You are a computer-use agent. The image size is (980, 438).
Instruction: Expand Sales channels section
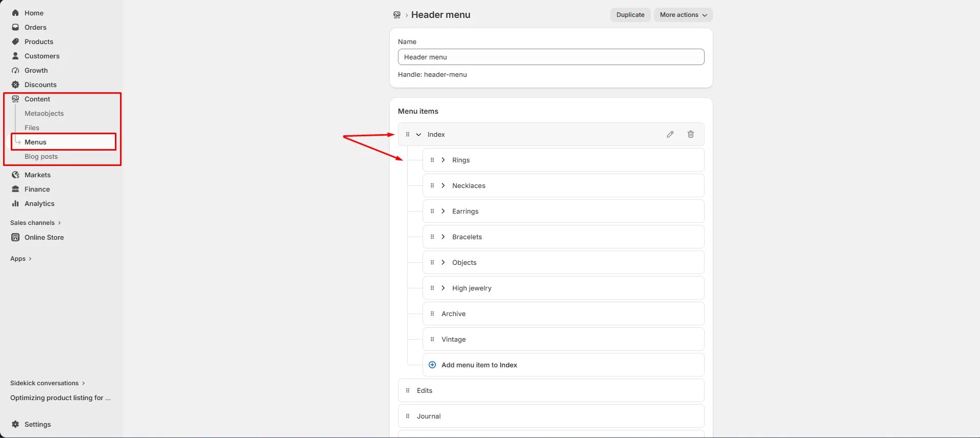tap(35, 223)
